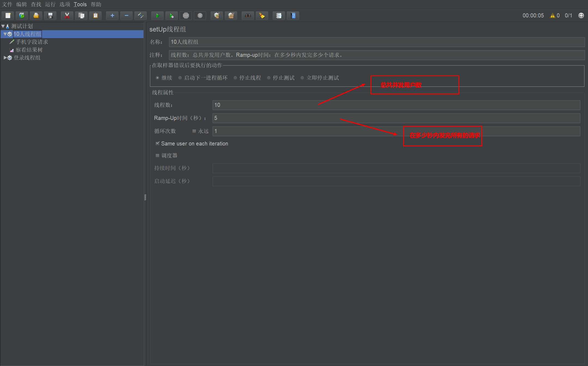
Task: Click the Stop test icon
Action: click(x=186, y=16)
